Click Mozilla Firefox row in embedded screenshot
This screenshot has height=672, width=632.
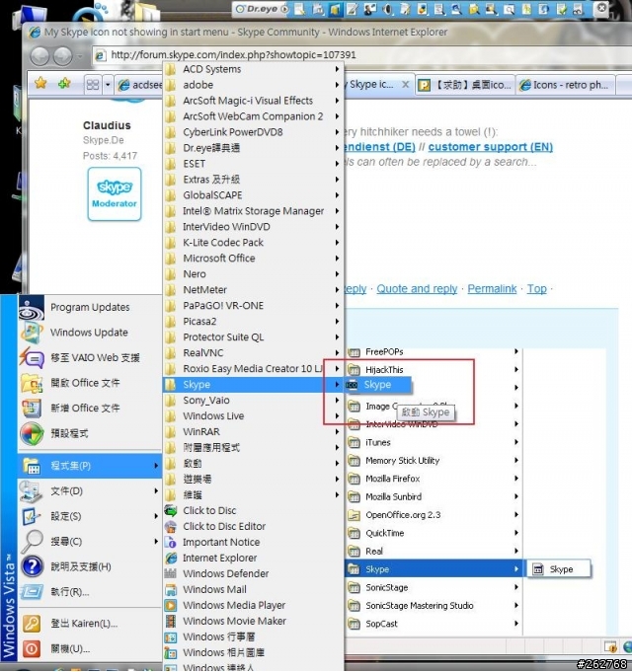click(x=434, y=479)
